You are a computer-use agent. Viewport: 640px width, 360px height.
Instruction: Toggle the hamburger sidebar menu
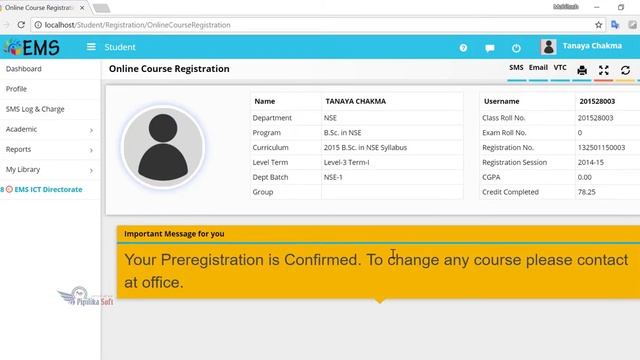tap(91, 47)
